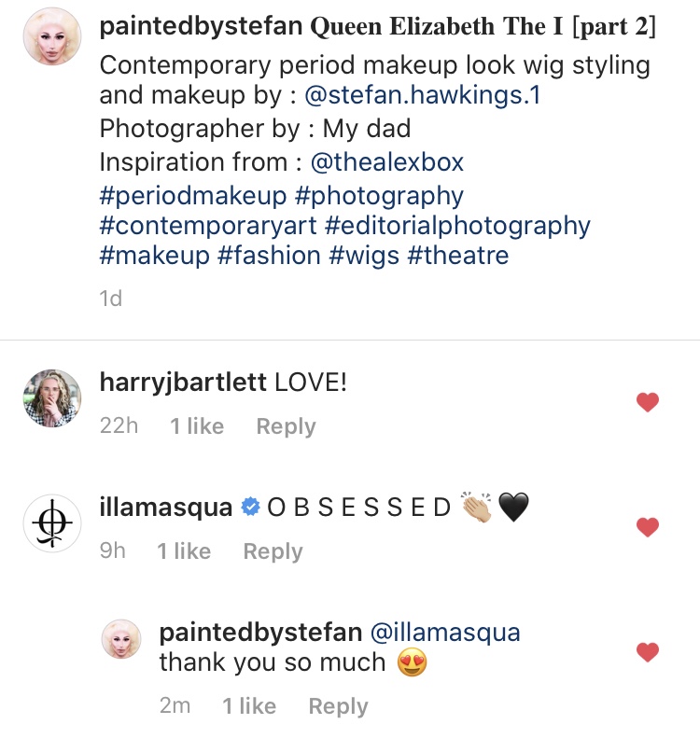Open the @illamasqua mention in the reply
Viewport: 700px width, 738px height.
coord(445,632)
